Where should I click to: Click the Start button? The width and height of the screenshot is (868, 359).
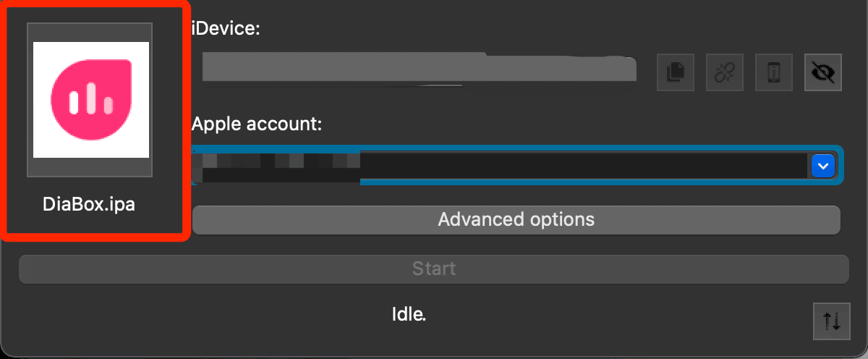coord(434,269)
